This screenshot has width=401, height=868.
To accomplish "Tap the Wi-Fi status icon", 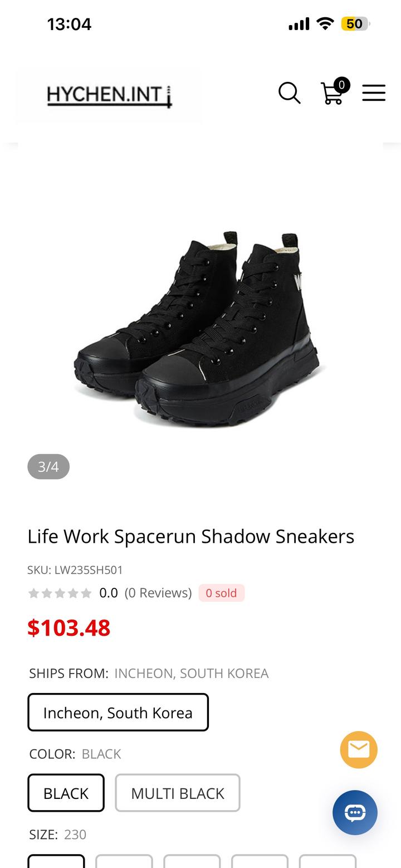I will [x=325, y=23].
